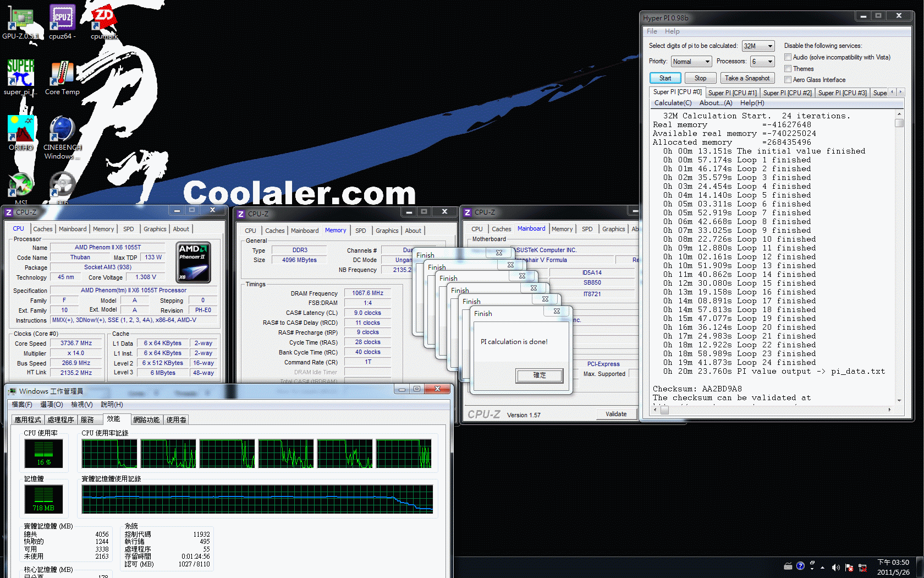Screen dimensions: 924x578
Task: Select Super PI [CPU #1] tab
Action: (x=733, y=93)
